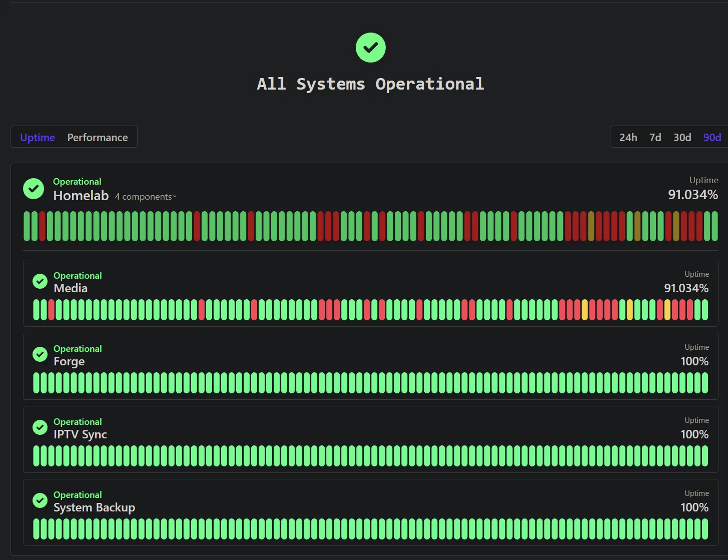
Task: Click the Media 91.034% uptime value
Action: pyautogui.click(x=686, y=288)
